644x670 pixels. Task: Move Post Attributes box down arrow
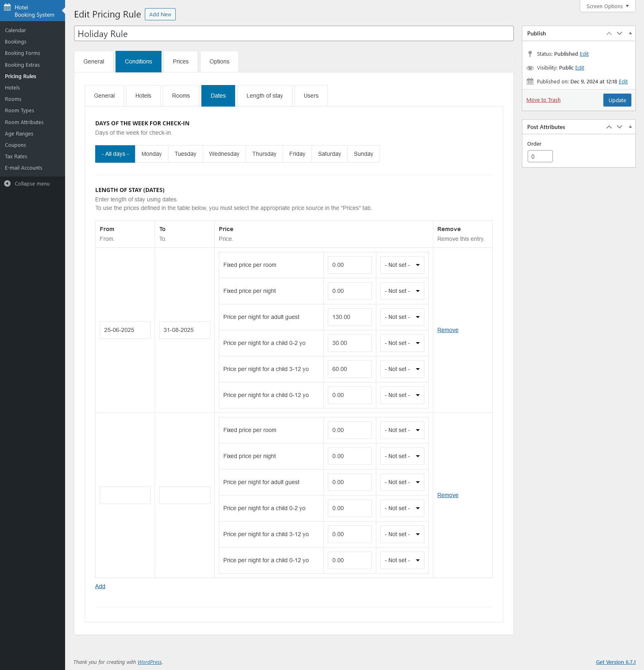click(620, 127)
